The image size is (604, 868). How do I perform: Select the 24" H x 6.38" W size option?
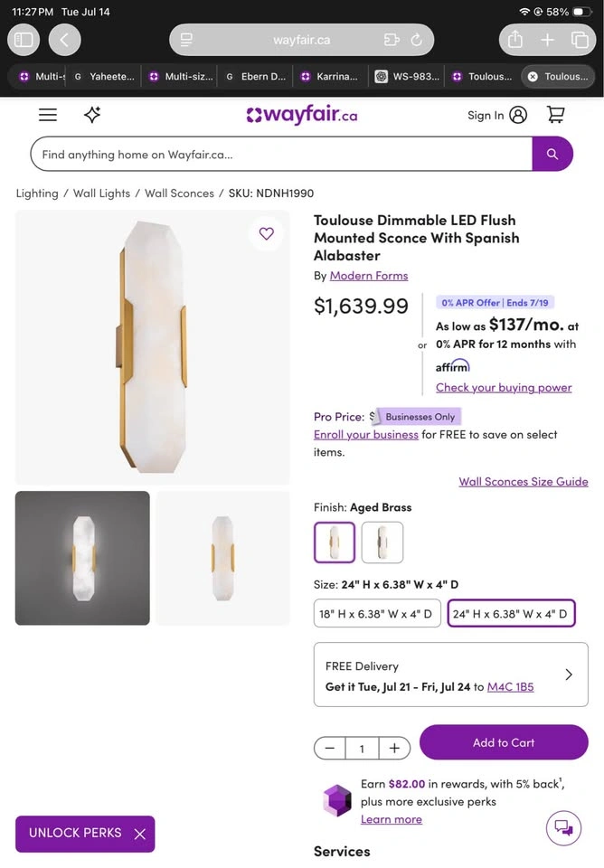coord(511,613)
